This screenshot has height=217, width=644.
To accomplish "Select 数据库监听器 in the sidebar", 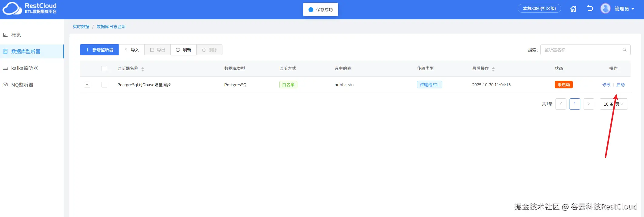I will [x=32, y=51].
